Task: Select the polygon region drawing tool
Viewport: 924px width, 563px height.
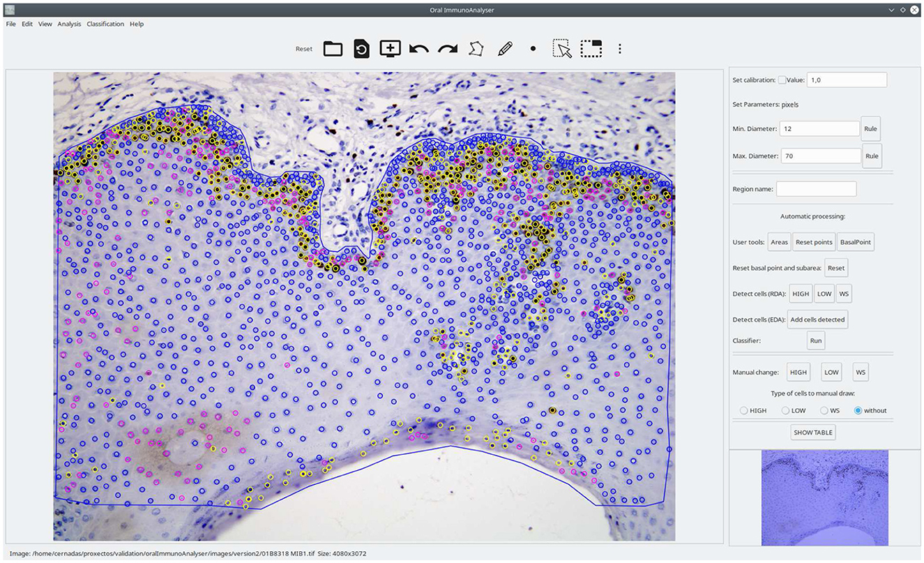Action: click(476, 49)
